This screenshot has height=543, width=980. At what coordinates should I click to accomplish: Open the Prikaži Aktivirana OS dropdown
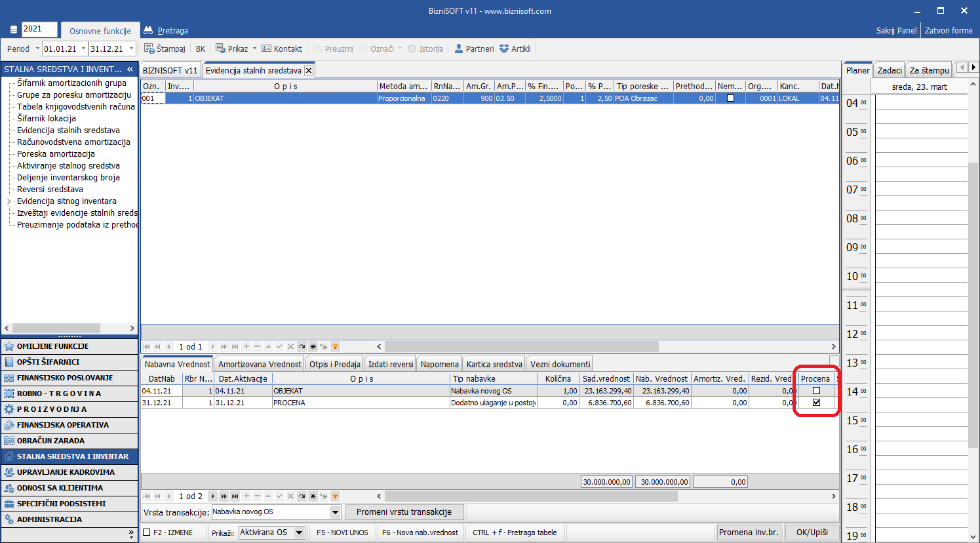[x=299, y=533]
